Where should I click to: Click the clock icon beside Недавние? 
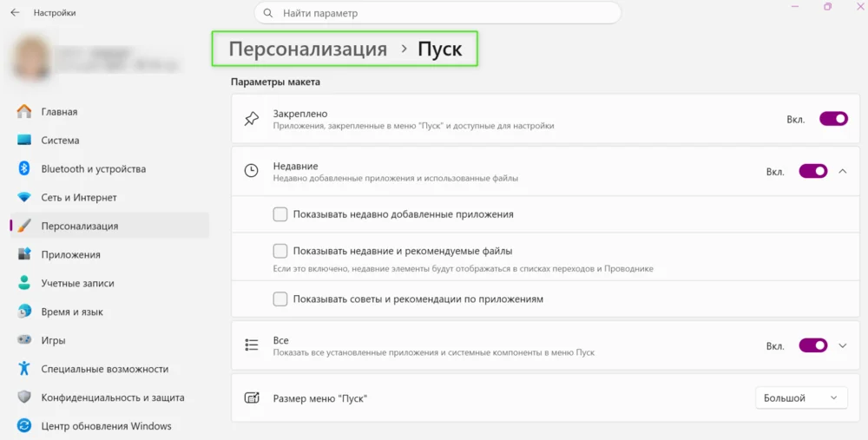click(252, 171)
